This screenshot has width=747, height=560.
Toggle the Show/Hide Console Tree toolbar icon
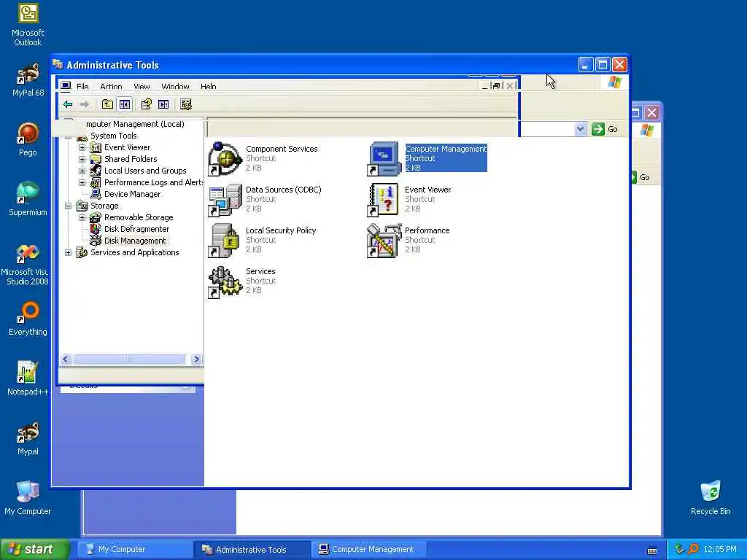(x=125, y=104)
